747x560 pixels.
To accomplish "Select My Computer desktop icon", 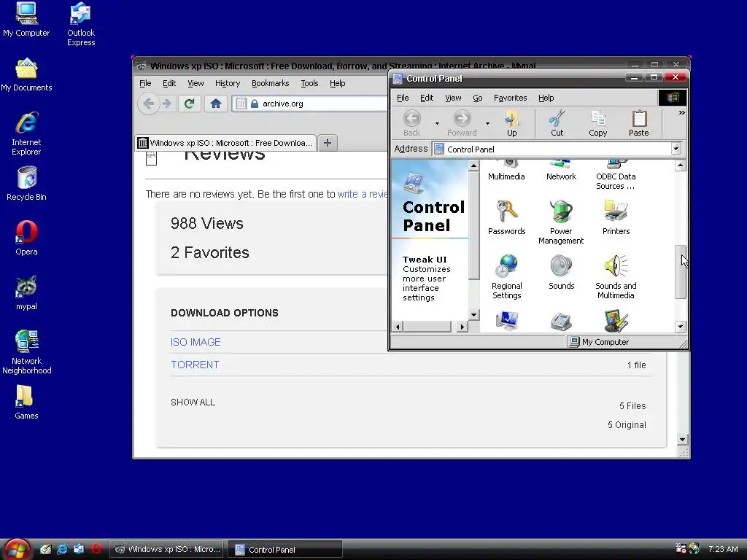I will point(26,20).
